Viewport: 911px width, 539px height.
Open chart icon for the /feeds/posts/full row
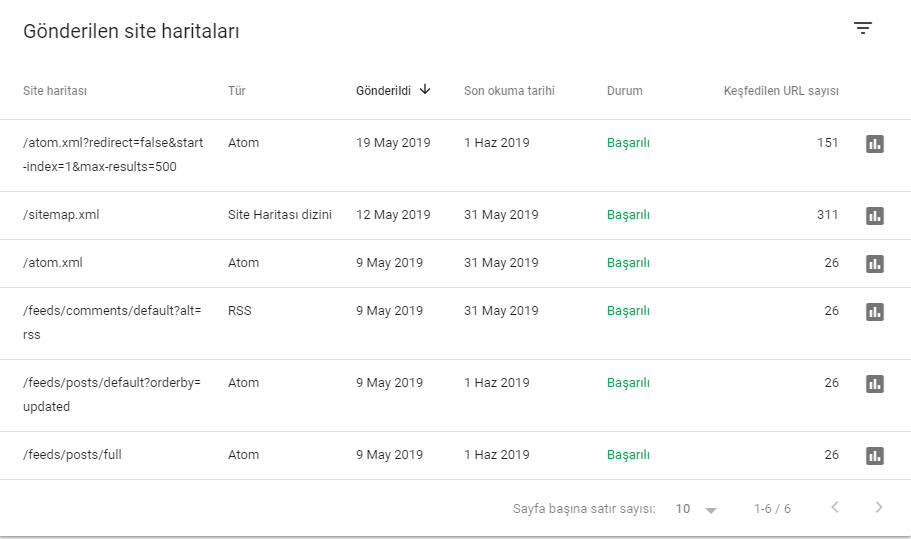coord(874,456)
